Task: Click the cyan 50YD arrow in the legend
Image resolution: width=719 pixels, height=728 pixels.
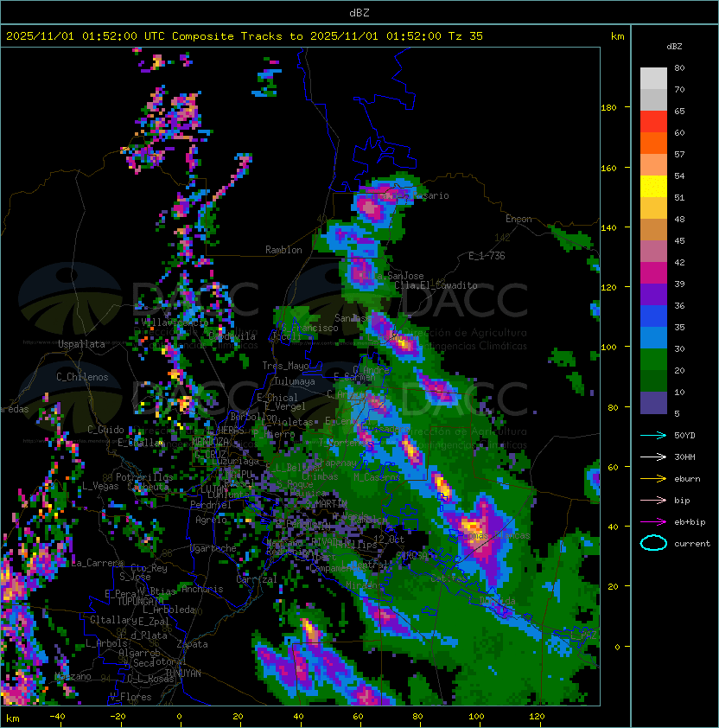Action: point(653,436)
